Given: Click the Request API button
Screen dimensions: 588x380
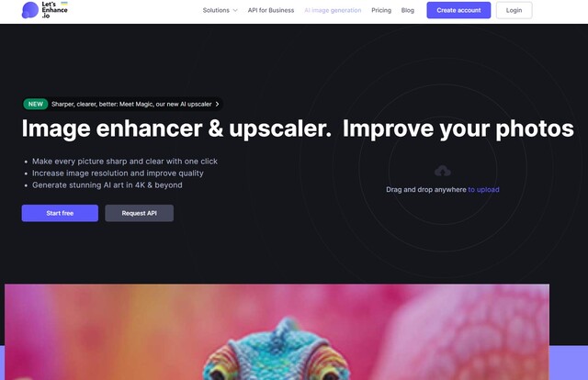Looking at the screenshot, I should click(139, 213).
